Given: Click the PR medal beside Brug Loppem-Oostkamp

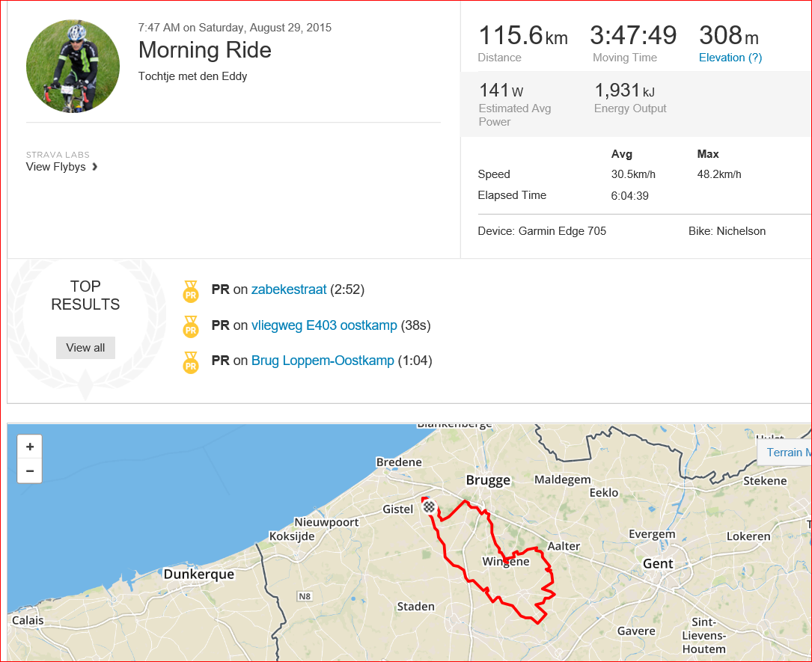Looking at the screenshot, I should click(x=191, y=362).
